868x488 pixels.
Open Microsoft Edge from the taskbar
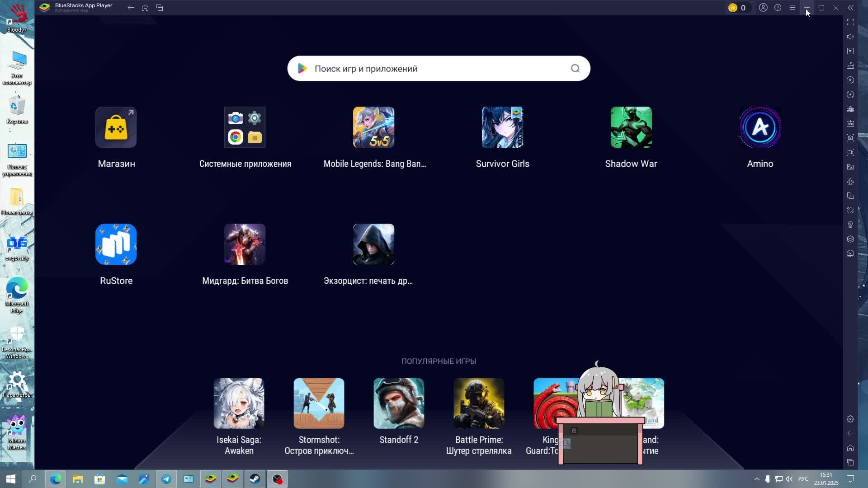56,479
